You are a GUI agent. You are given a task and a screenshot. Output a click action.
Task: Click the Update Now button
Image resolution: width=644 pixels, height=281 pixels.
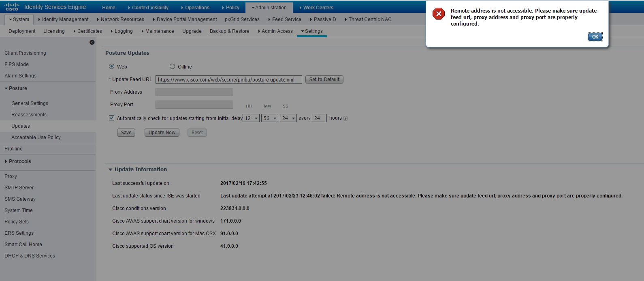point(162,133)
